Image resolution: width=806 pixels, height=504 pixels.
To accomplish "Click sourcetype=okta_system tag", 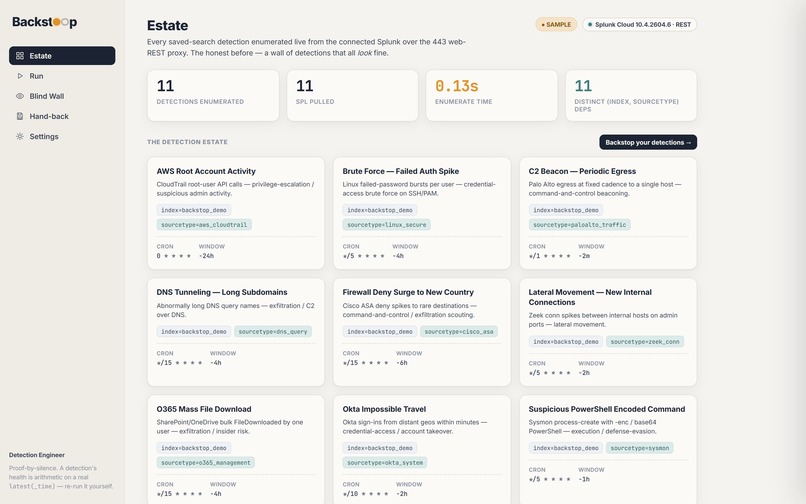I will pyautogui.click(x=385, y=463).
